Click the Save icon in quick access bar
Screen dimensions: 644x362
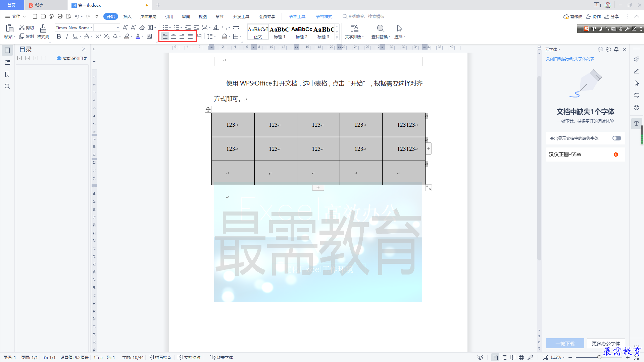click(x=43, y=16)
